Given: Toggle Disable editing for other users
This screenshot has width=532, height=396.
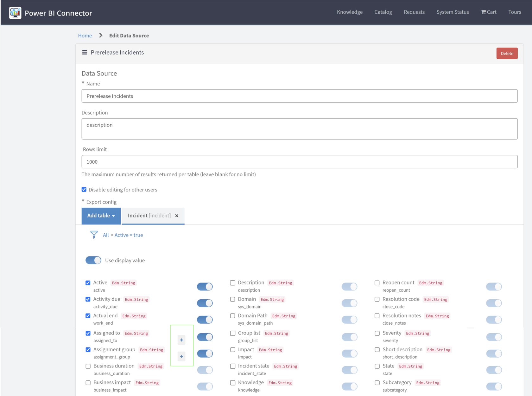Looking at the screenshot, I should (84, 190).
